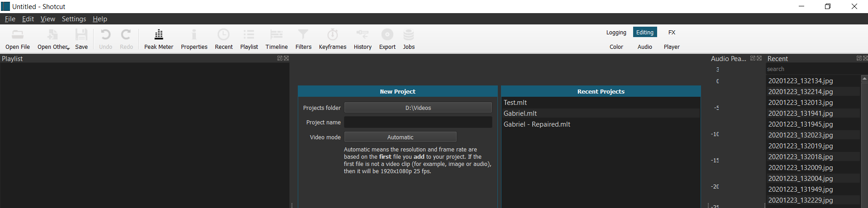Switch to the Player layout

672,47
